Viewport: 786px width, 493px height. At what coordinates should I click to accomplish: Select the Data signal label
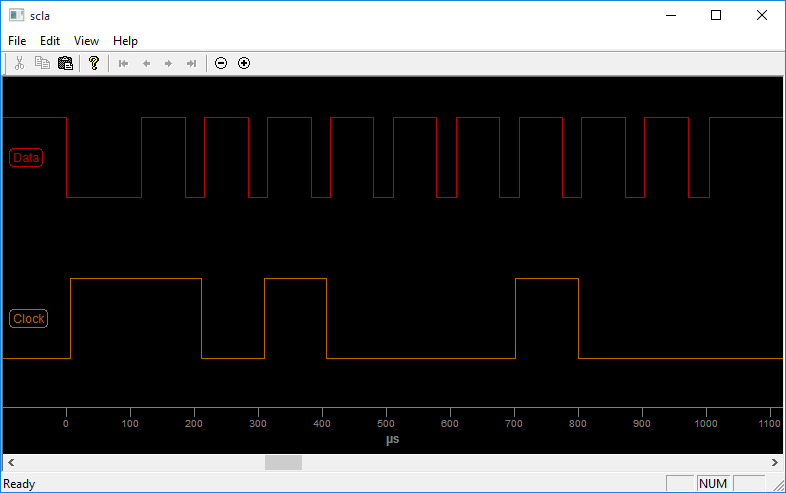point(27,158)
